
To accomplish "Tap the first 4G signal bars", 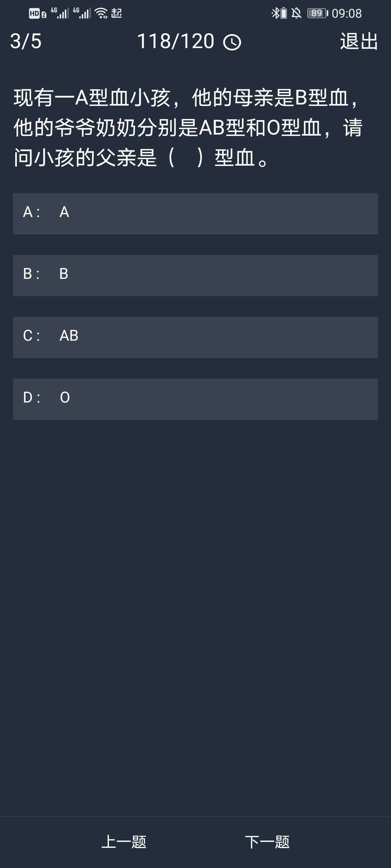I will pyautogui.click(x=60, y=13).
